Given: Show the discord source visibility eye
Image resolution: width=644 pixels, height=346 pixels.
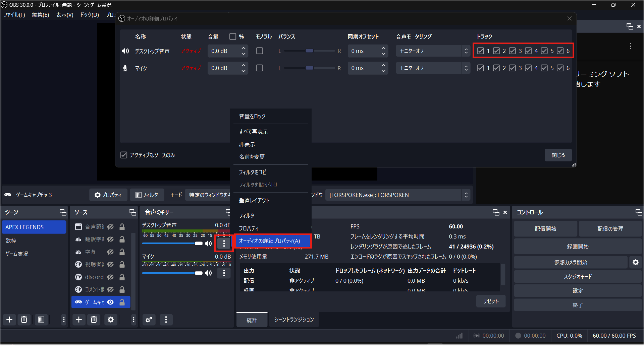Looking at the screenshot, I should [111, 277].
